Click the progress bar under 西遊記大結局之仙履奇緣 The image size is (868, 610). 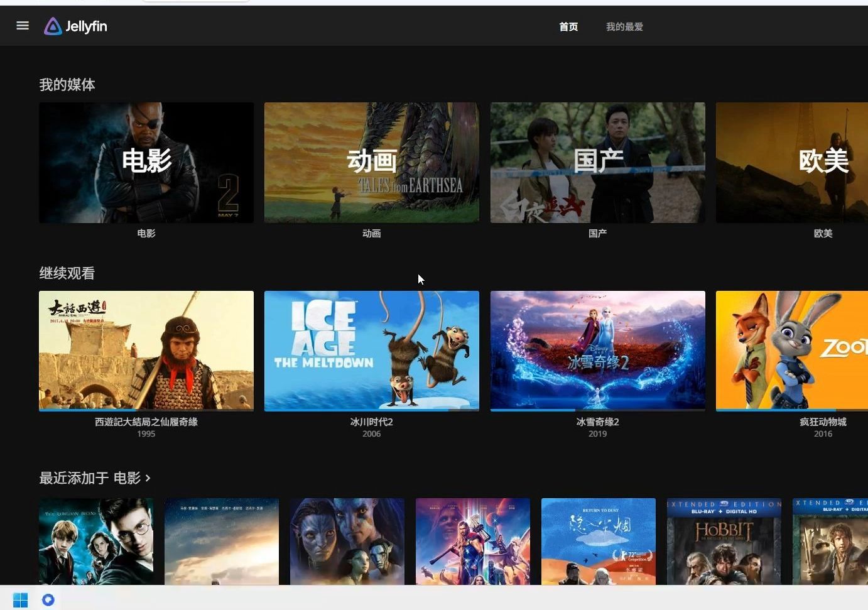[x=146, y=410]
